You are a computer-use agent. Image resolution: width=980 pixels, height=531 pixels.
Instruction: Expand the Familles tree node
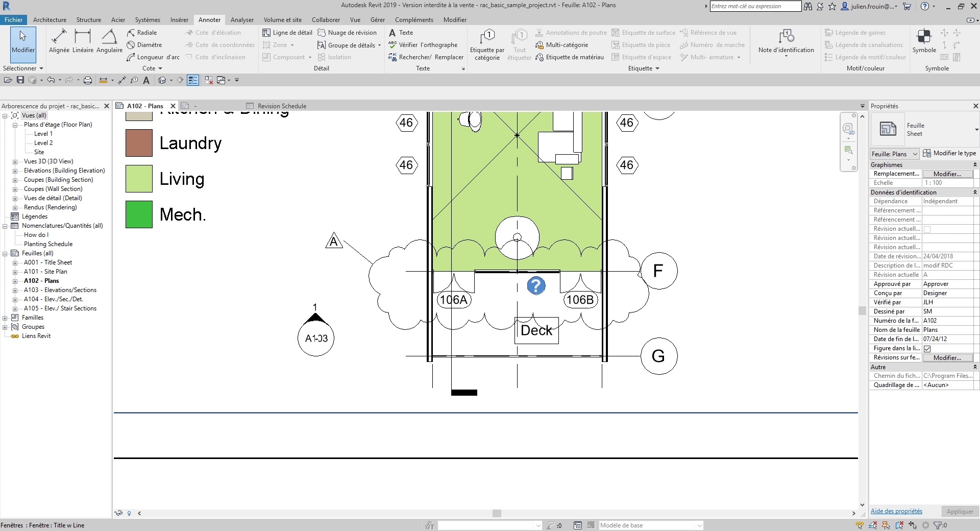click(5, 318)
